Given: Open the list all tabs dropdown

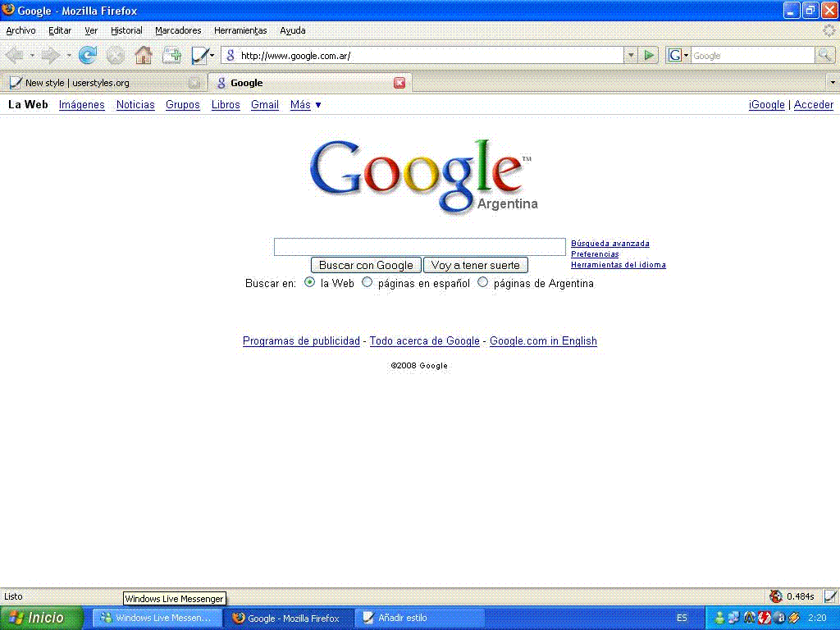Looking at the screenshot, I should pyautogui.click(x=833, y=83).
